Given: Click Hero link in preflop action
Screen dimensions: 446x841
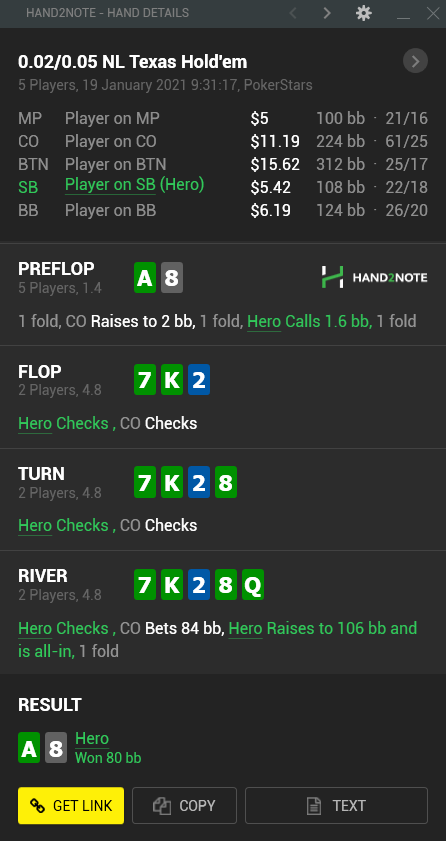Looking at the screenshot, I should point(264,322).
